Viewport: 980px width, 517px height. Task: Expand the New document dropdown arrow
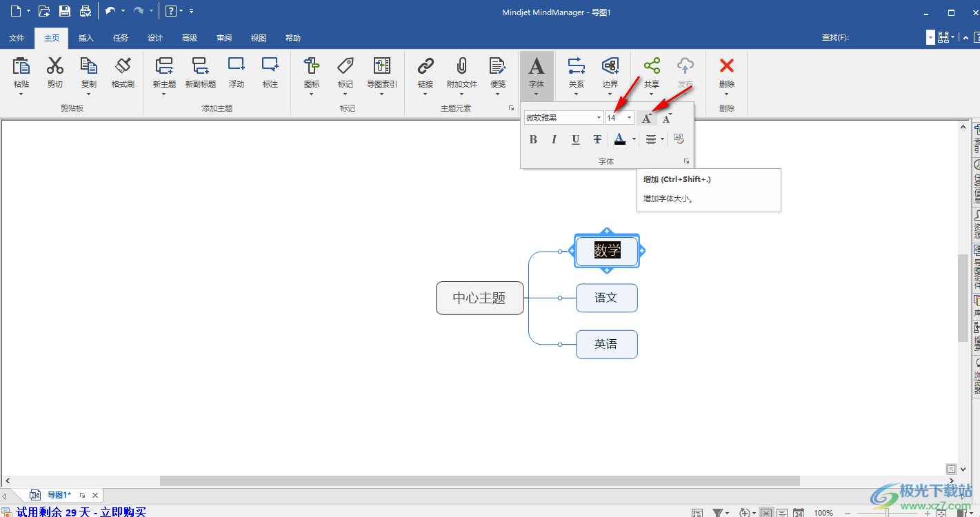point(29,11)
